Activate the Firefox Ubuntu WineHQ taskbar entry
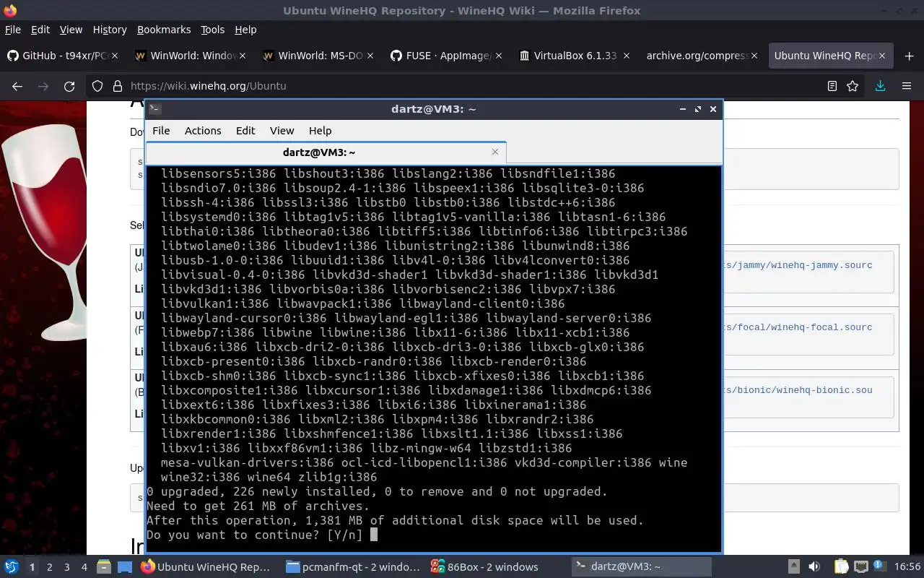 208,567
